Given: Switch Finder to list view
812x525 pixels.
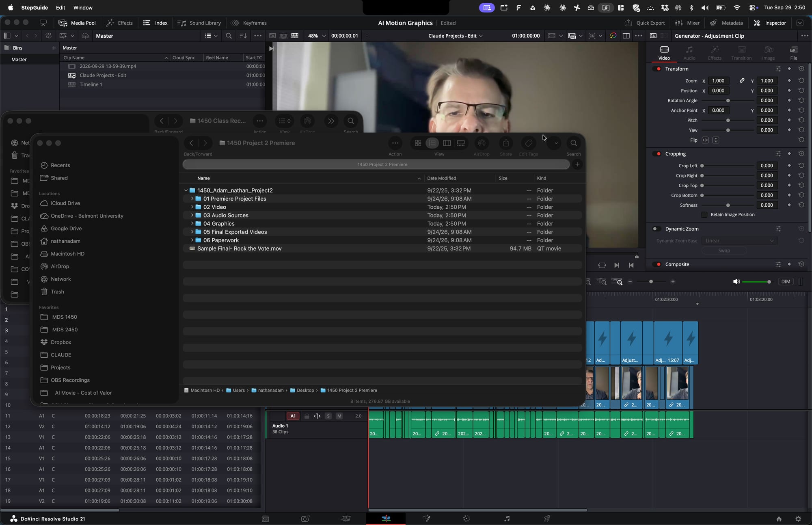Looking at the screenshot, I should coord(432,143).
